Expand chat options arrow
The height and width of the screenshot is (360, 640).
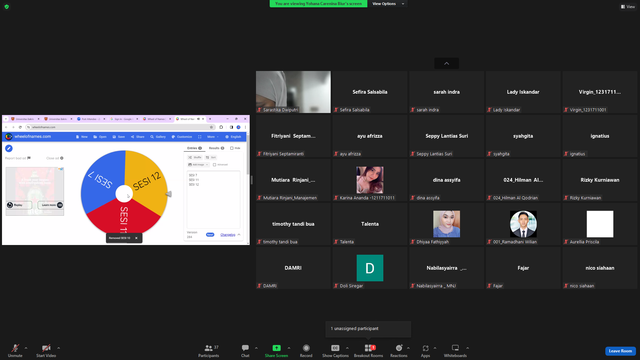click(x=256, y=348)
